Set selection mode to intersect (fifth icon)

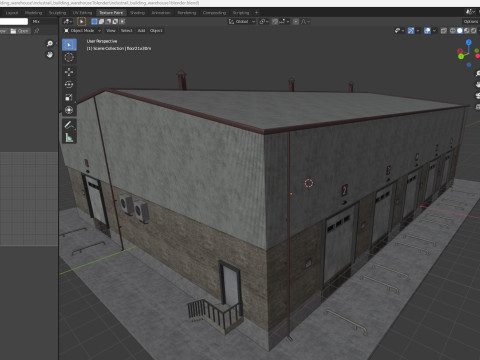[x=122, y=22]
